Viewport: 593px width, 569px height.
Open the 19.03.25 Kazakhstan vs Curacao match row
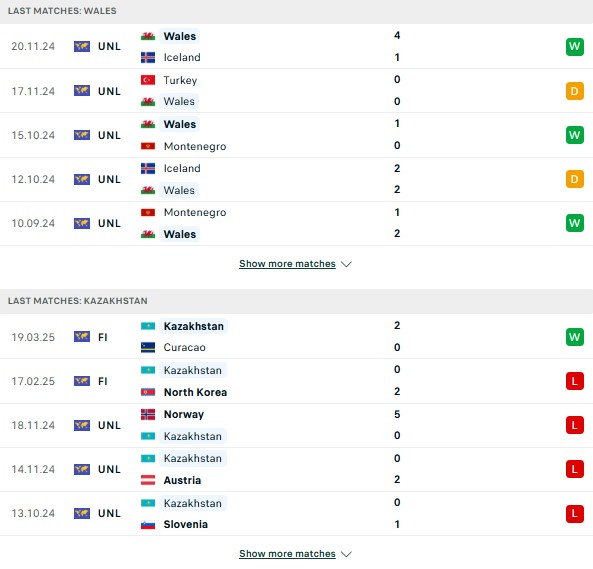[296, 336]
